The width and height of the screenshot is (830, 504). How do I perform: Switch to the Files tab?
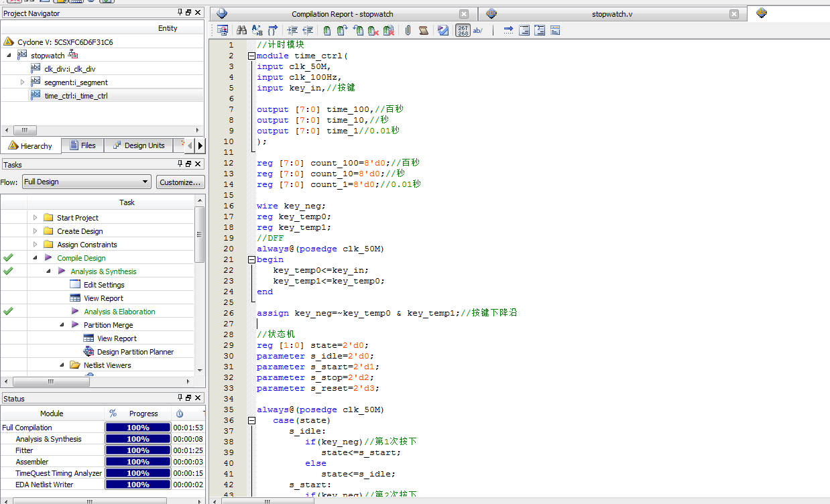(x=82, y=145)
